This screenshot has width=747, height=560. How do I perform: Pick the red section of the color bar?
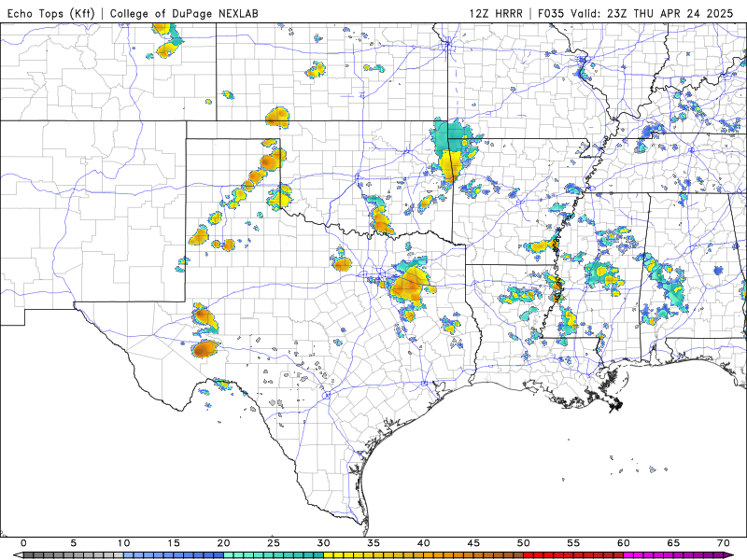pyautogui.click(x=573, y=555)
